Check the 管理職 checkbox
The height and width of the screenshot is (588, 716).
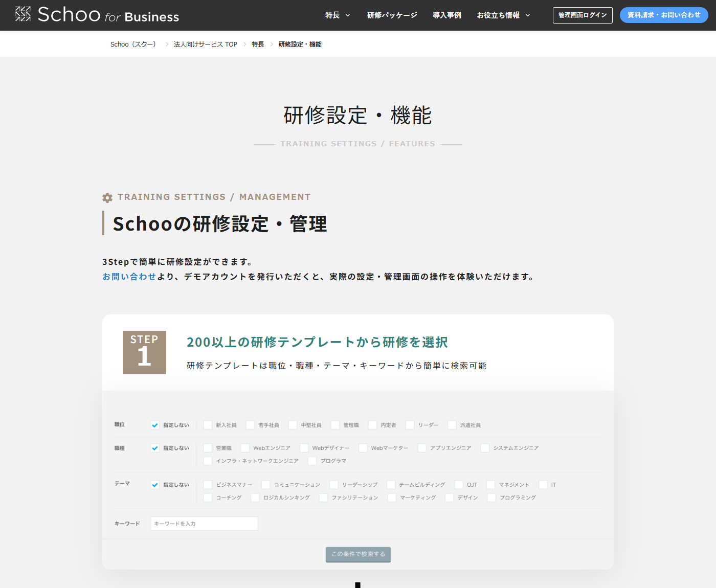point(335,425)
